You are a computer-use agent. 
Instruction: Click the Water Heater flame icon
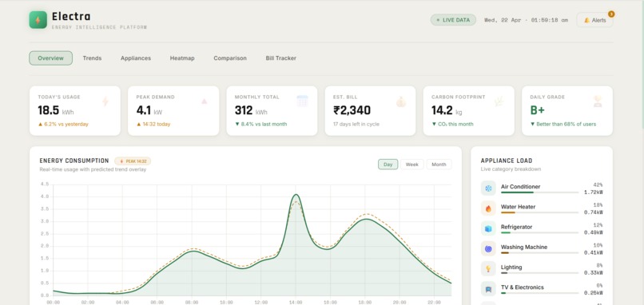click(488, 208)
